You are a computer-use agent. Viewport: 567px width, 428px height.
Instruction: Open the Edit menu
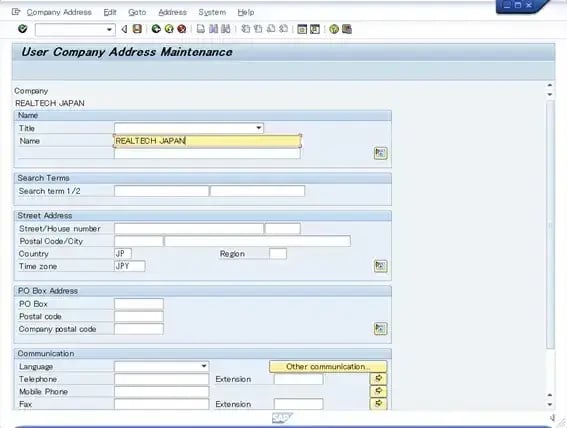(x=110, y=12)
